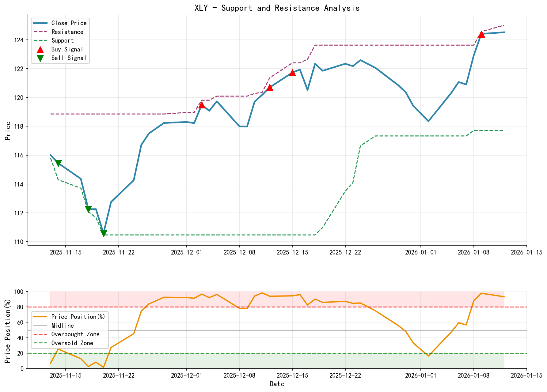Click the buy signal marker at 2026-01-08 peak
Image resolution: width=547 pixels, height=392 pixels.
481,34
